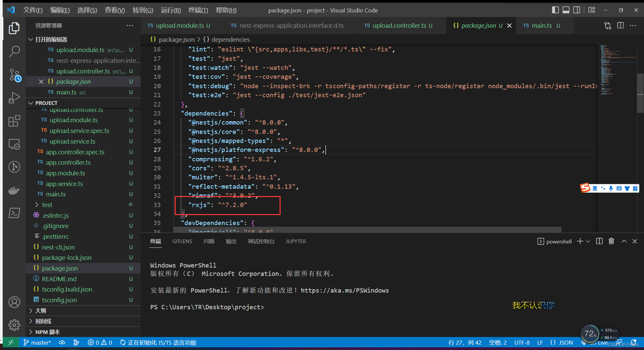Select GITLENS panel tab
Screen dimensions: 644x350
point(182,241)
